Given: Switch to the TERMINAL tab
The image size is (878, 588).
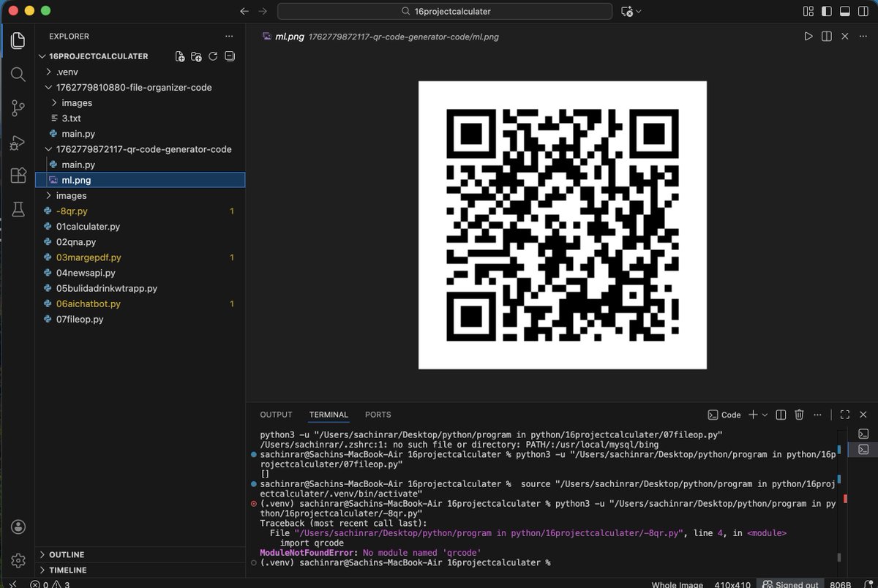Looking at the screenshot, I should pos(329,415).
